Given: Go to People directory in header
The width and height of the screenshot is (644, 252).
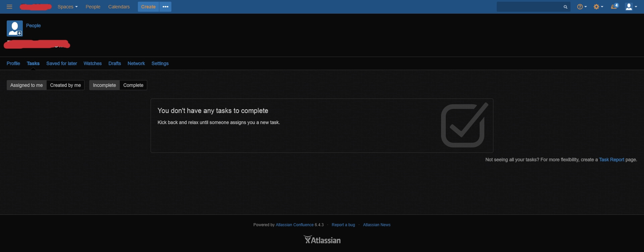Looking at the screenshot, I should (93, 7).
